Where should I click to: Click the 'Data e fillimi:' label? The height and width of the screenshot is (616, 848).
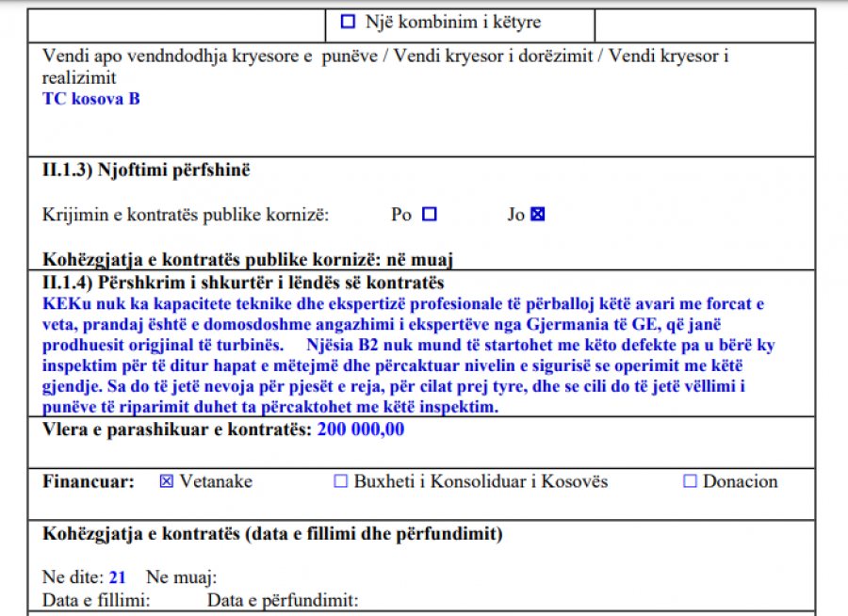pyautogui.click(x=96, y=600)
